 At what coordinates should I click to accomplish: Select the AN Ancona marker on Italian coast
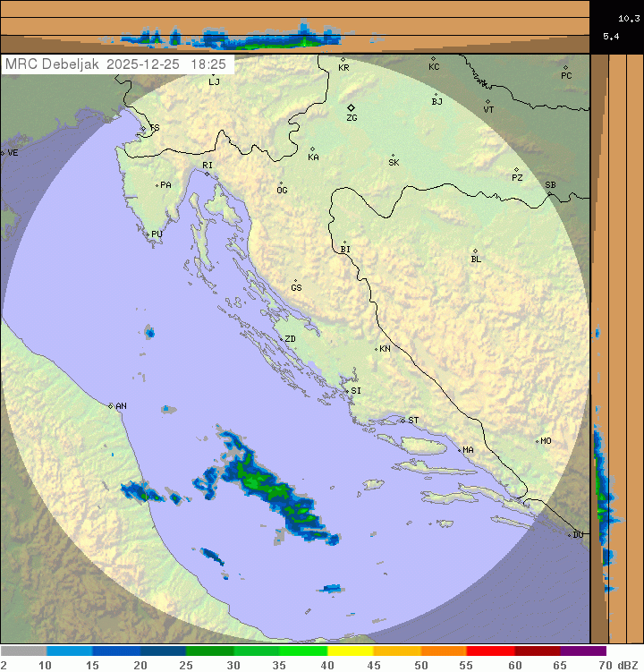111,406
